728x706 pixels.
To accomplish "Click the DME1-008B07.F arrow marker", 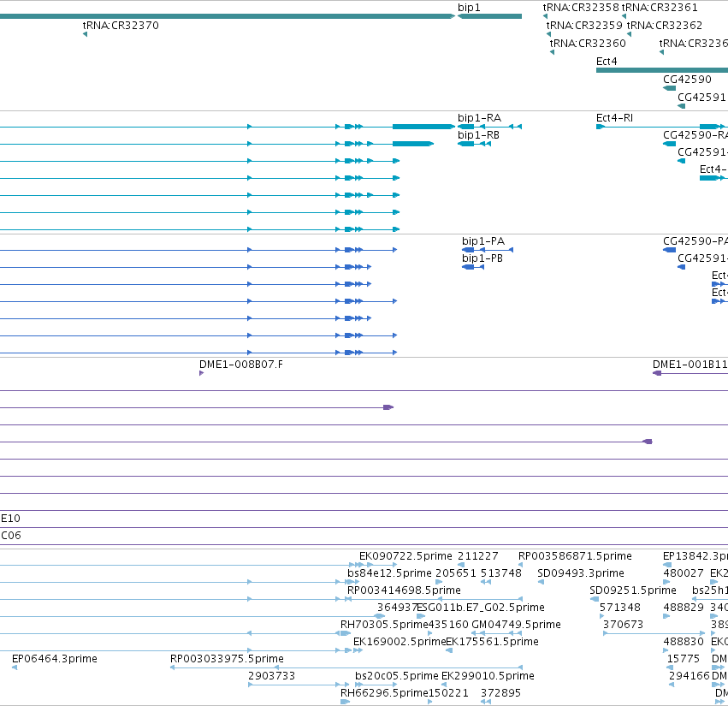I will tap(202, 373).
